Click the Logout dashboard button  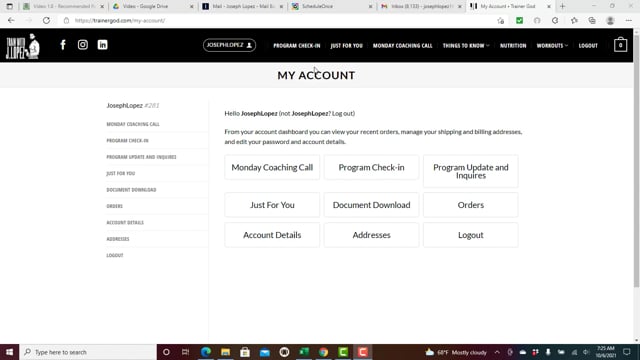pyautogui.click(x=471, y=235)
